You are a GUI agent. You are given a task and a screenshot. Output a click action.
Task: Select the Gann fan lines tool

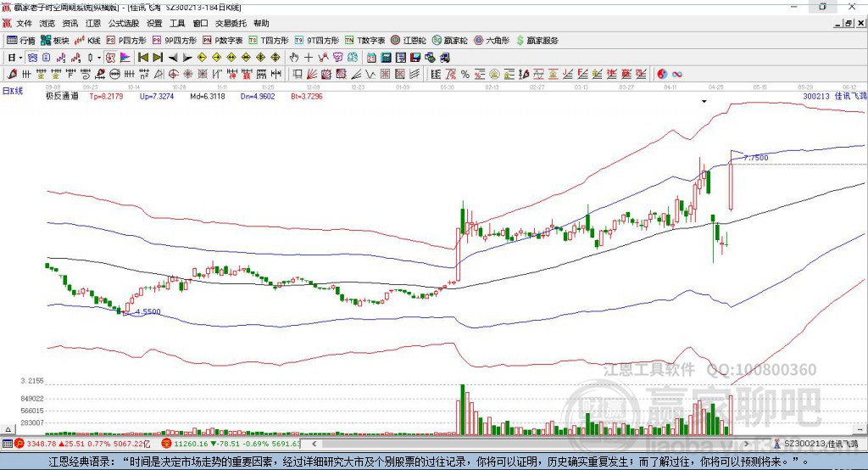tap(312, 75)
